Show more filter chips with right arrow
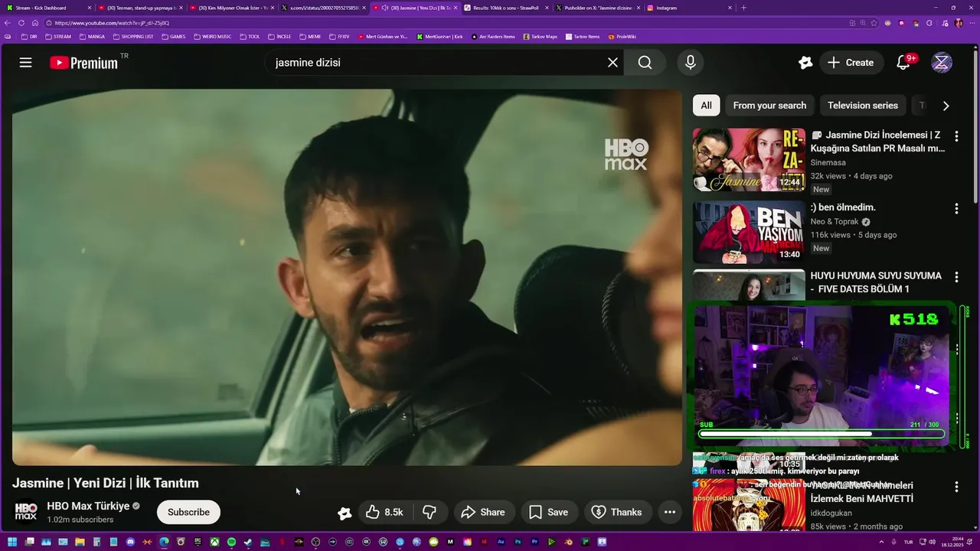This screenshot has height=551, width=980. pyautogui.click(x=946, y=106)
